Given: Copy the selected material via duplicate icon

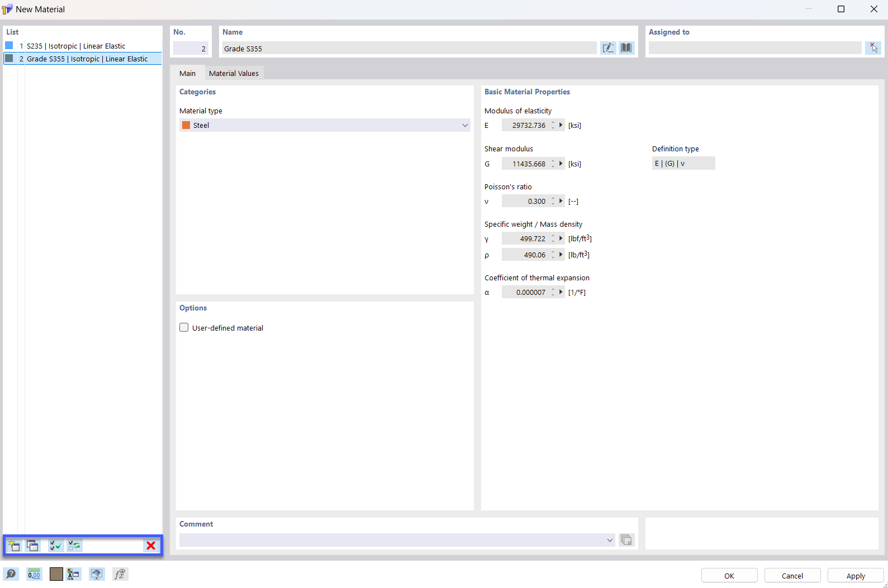Looking at the screenshot, I should click(x=33, y=546).
